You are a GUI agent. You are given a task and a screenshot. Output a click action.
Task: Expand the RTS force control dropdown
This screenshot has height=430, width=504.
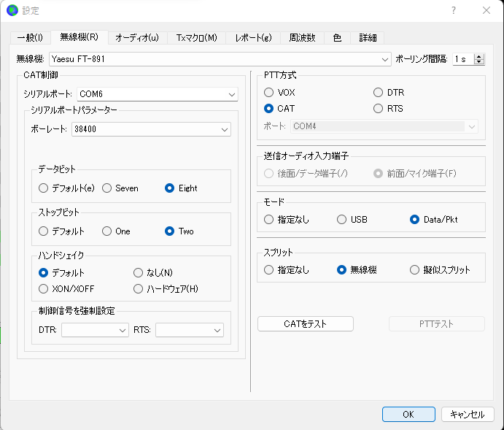tap(190, 330)
